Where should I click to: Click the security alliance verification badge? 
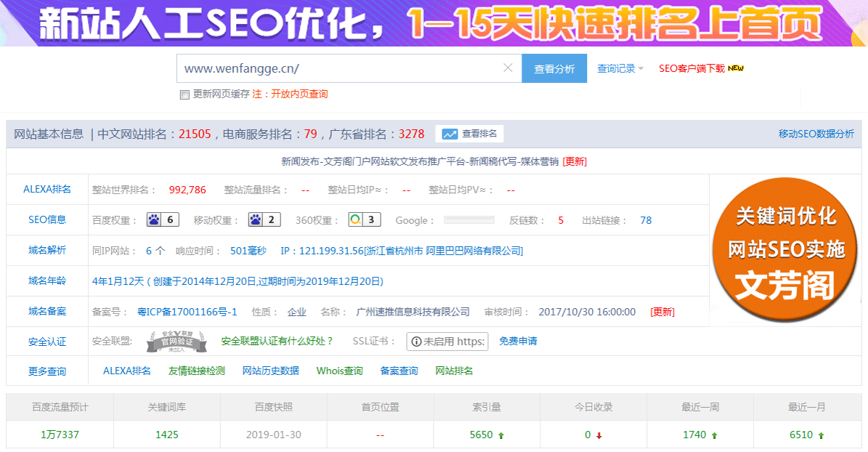(x=177, y=342)
